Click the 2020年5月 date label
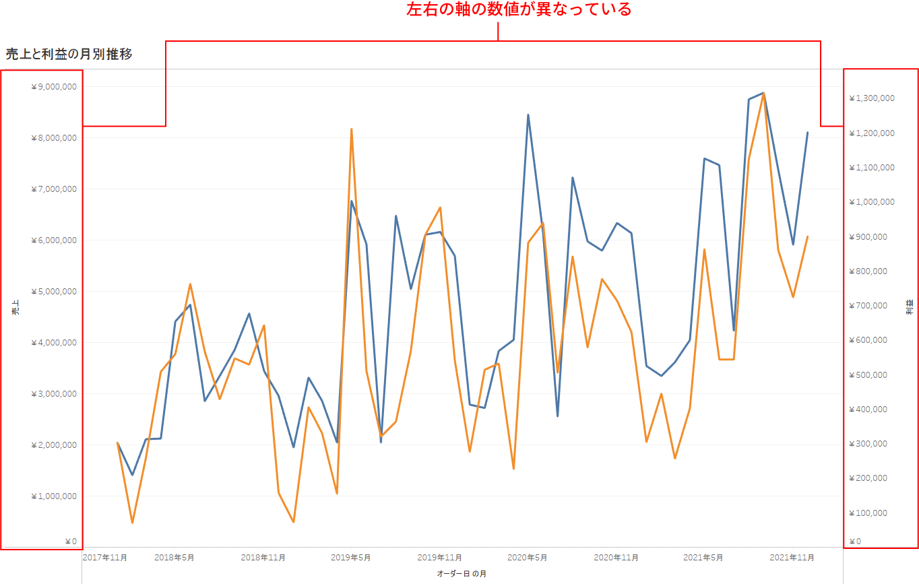Viewport: 919px width, 588px height. [528, 558]
